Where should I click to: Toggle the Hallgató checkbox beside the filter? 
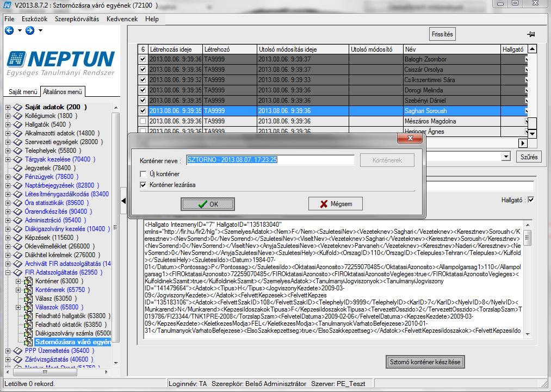[531, 200]
